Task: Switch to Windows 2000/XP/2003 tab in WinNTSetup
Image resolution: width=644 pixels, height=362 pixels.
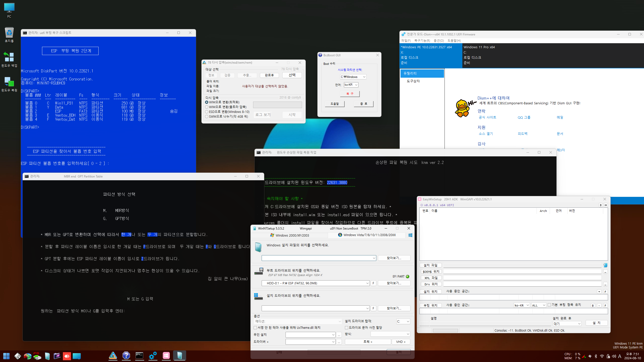Action: 290,235
